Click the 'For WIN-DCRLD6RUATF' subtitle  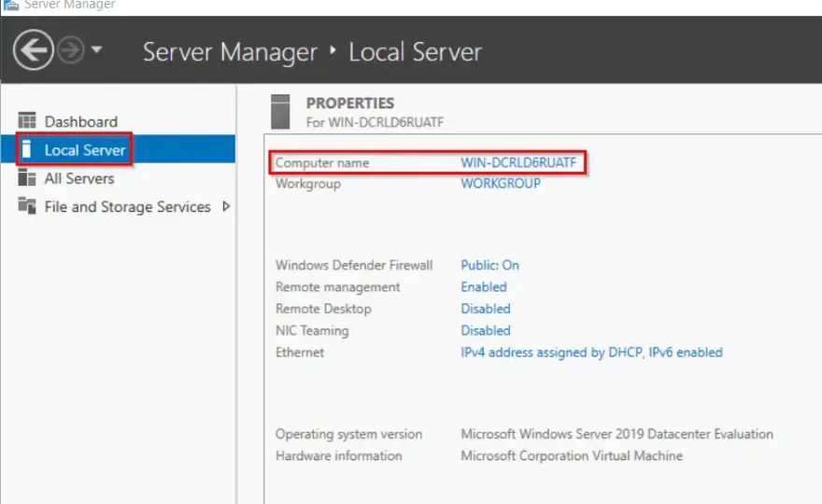375,122
